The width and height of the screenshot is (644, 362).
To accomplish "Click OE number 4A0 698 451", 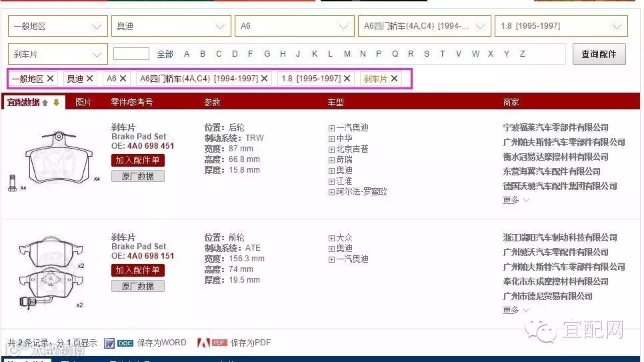I will click(151, 146).
